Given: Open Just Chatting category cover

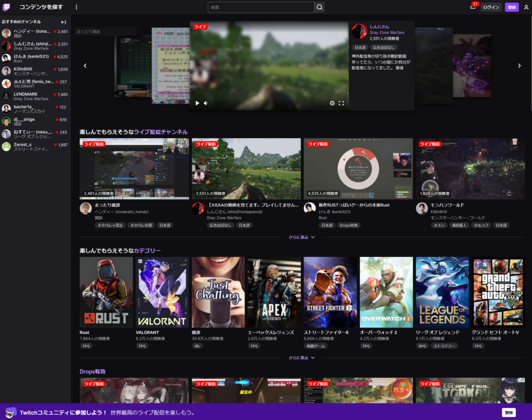Looking at the screenshot, I should 218,292.
